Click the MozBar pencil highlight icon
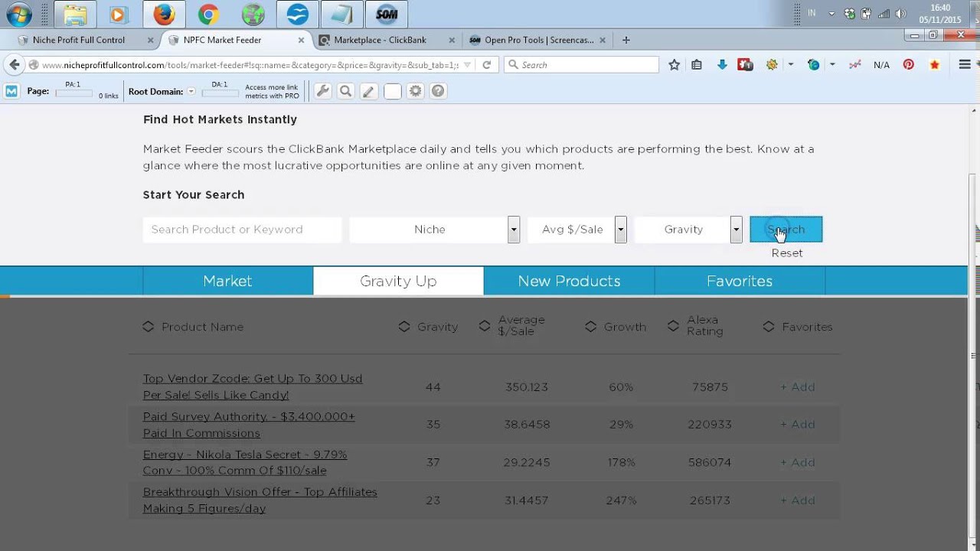The height and width of the screenshot is (551, 980). 369,91
